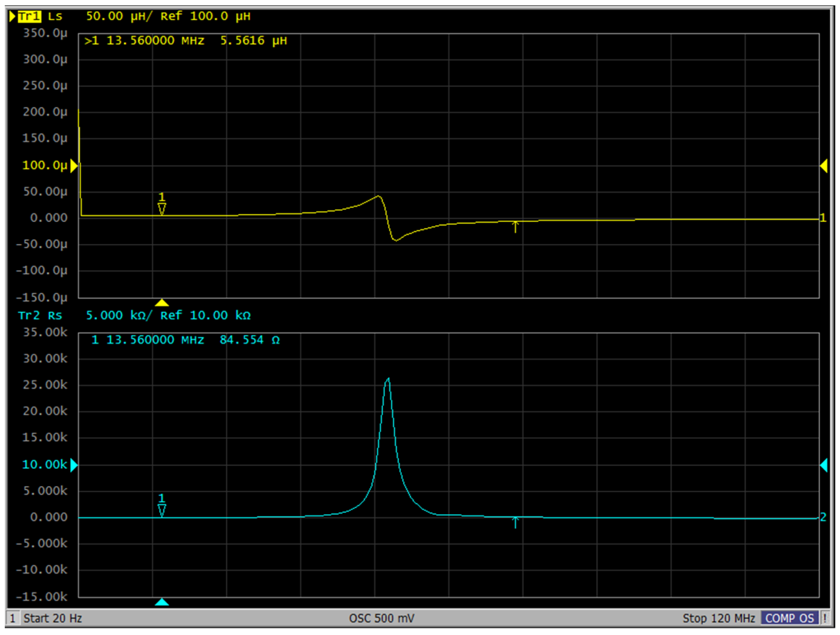Click the cyan trace number 2 at right edge
Screen dimensions: 840x635
pos(823,517)
